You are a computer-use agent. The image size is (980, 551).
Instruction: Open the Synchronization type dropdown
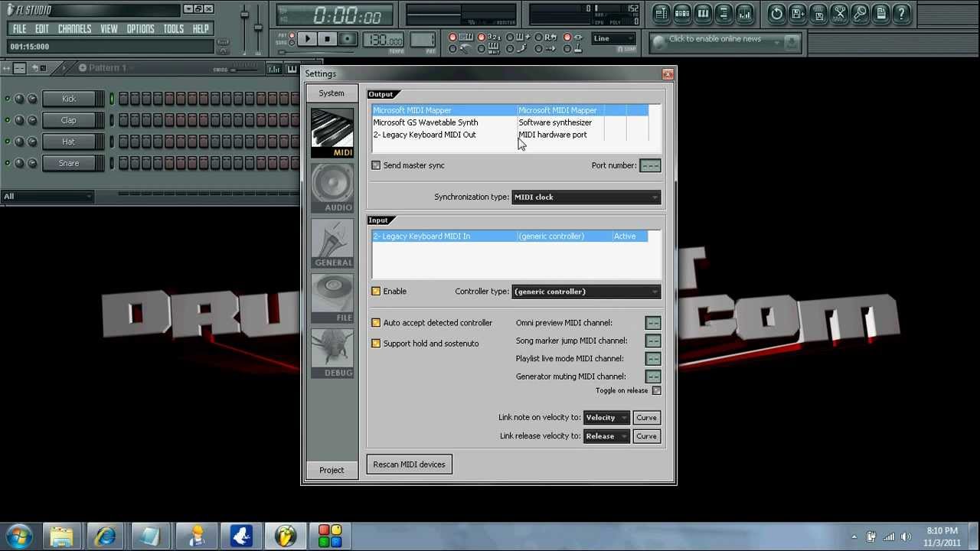(586, 197)
